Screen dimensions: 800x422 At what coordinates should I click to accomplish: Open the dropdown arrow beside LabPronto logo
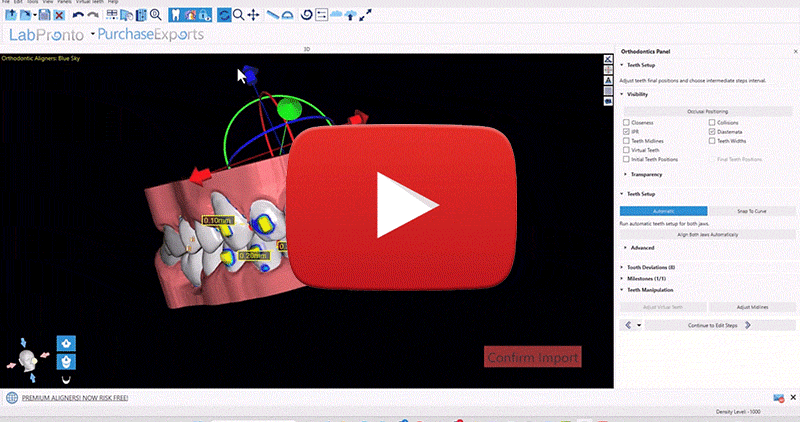click(x=93, y=34)
